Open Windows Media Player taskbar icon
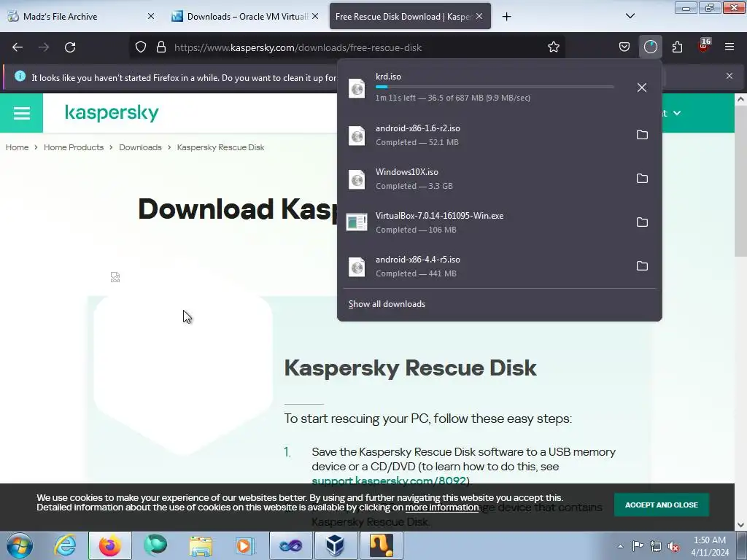This screenshot has height=560, width=747. click(x=245, y=545)
